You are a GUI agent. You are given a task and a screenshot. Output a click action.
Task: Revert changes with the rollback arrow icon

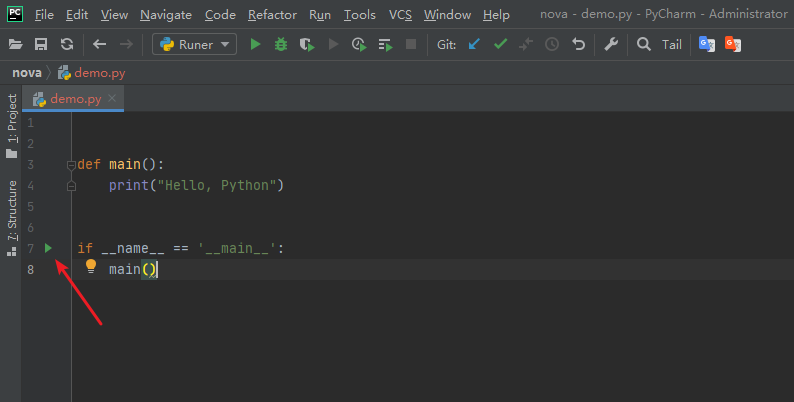(x=579, y=45)
